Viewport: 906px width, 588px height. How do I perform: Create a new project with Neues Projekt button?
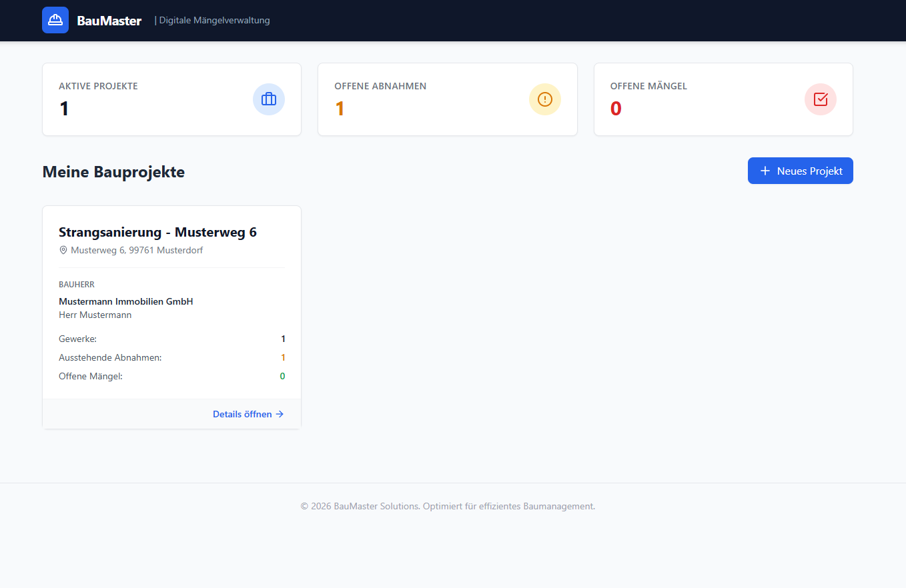pos(801,171)
